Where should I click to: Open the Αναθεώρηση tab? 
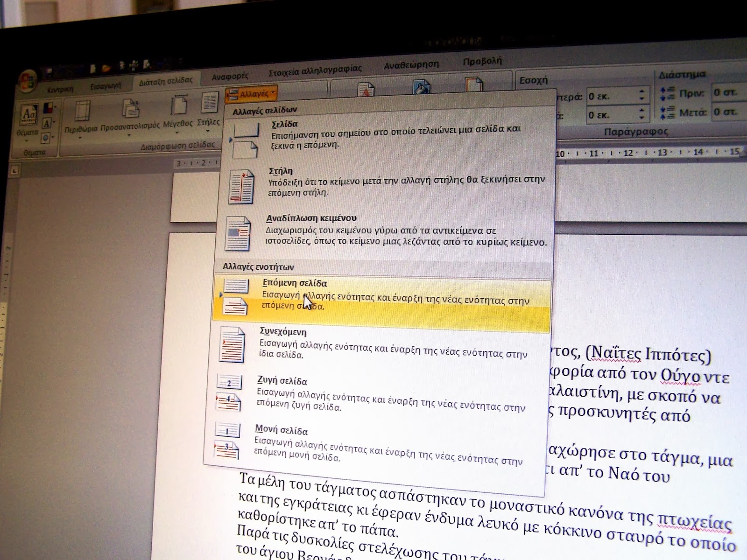(411, 64)
